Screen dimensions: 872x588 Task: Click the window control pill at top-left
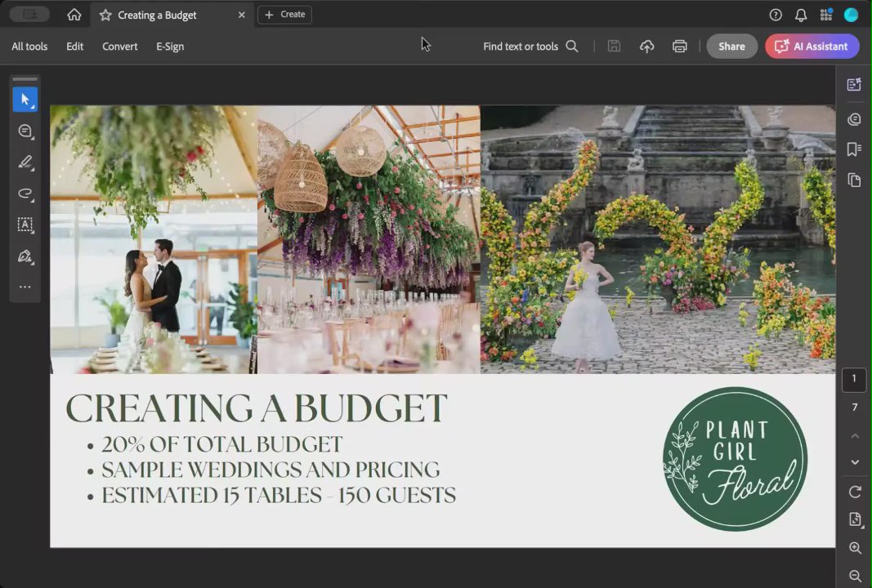[x=29, y=15]
